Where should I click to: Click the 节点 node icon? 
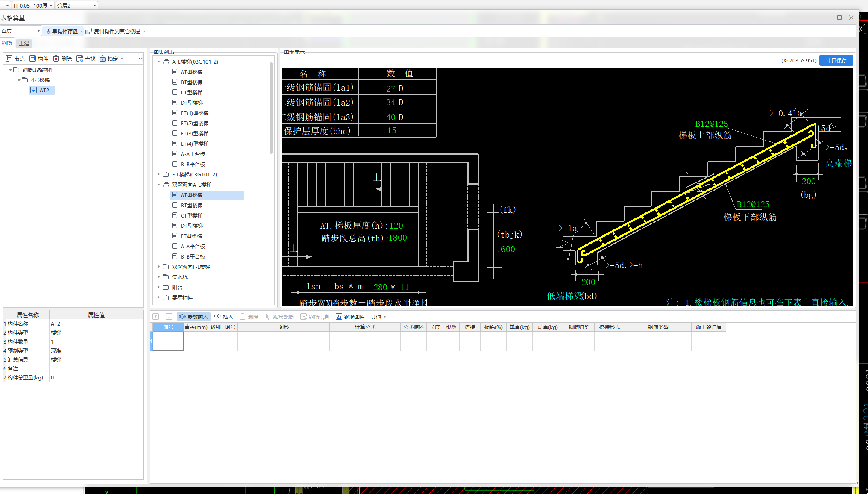[9, 59]
